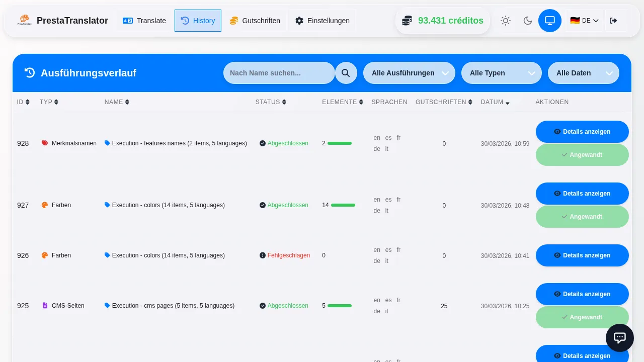Click the history clock icon beside Ausführungsverlauf

pos(30,73)
